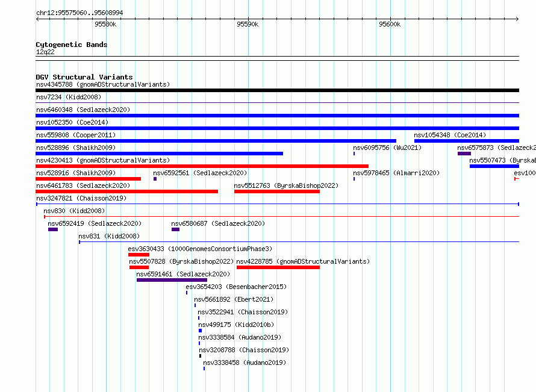This screenshot has height=392, width=536.
Task: Click the DGV Structural Variants track title
Action: click(84, 77)
